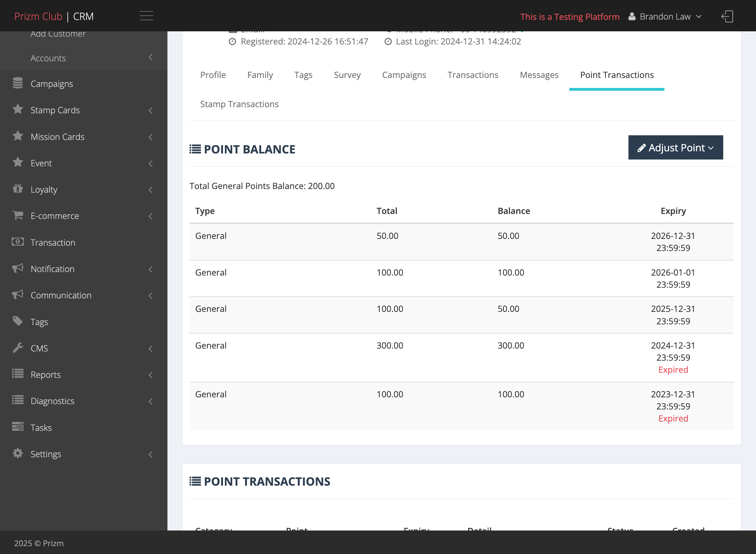Click the CMS wrench icon

pos(18,347)
